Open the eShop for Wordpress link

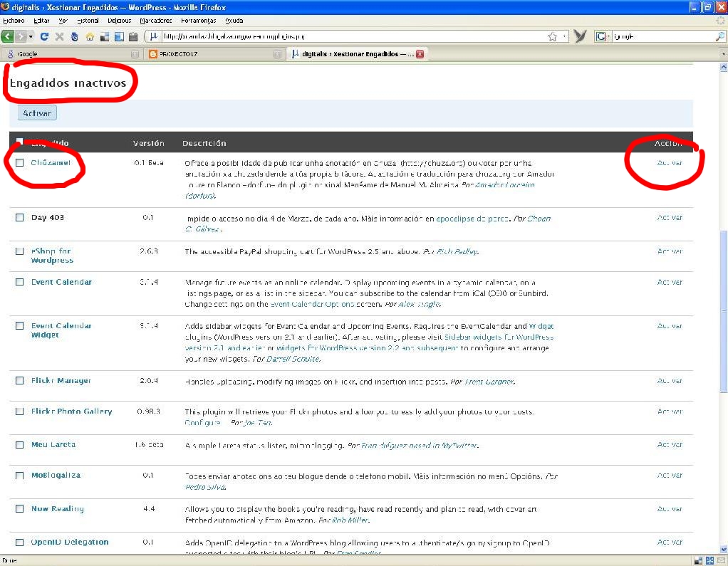tap(52, 256)
